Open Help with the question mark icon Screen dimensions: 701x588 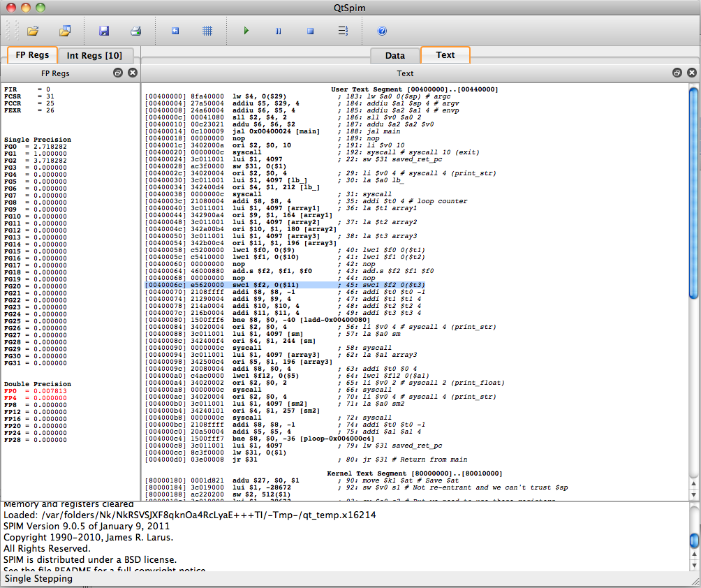tap(382, 31)
